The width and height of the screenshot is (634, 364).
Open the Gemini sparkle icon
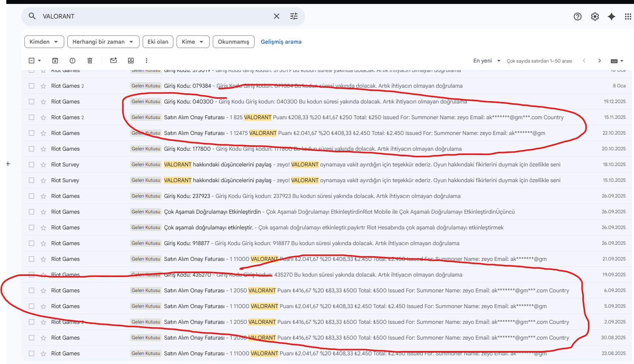tap(612, 17)
